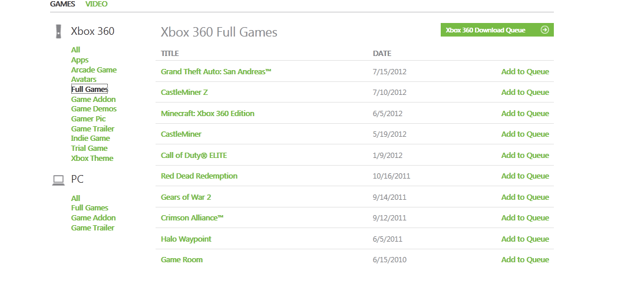The height and width of the screenshot is (300, 644).
Task: Select the GAMES tab
Action: (62, 4)
